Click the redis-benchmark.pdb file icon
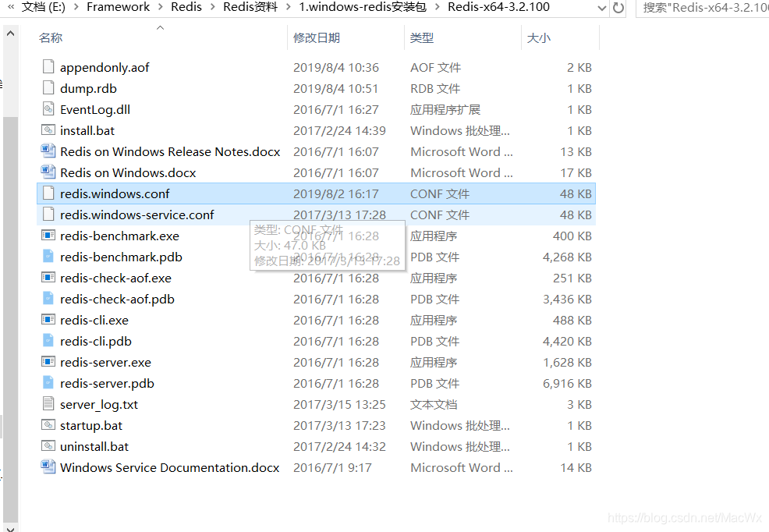Viewport: 769px width, 532px height. [48, 257]
